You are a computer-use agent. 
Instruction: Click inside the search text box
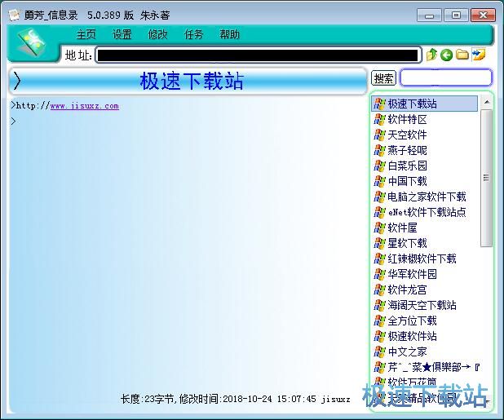[446, 77]
